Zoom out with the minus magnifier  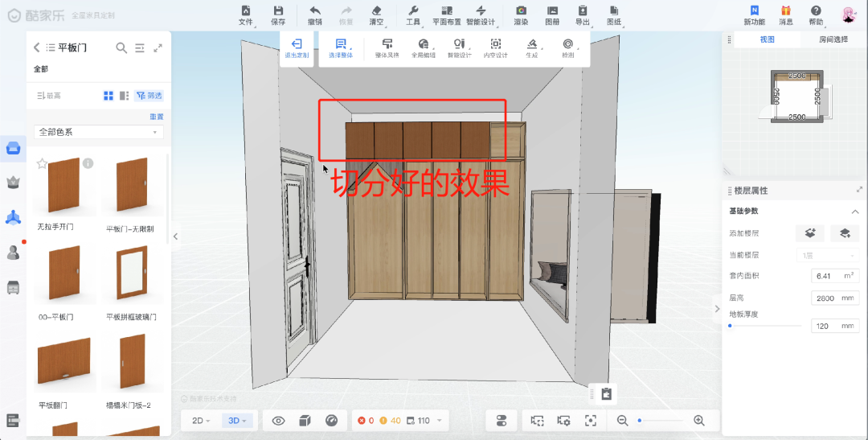click(x=623, y=421)
